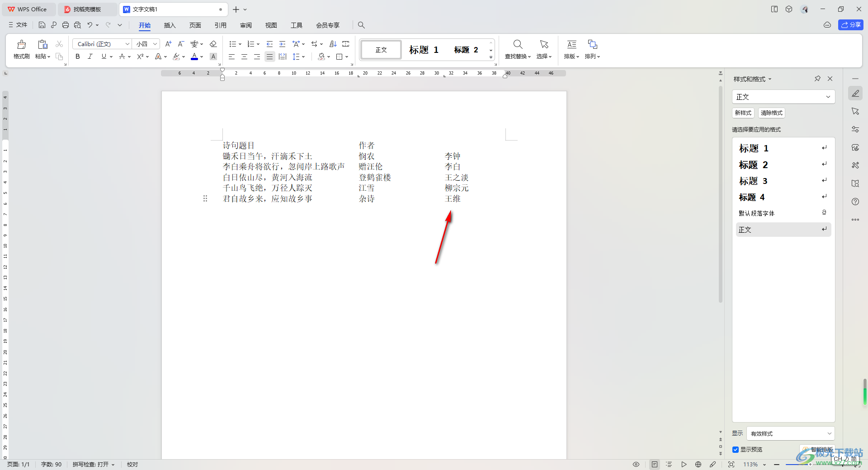Click the Print Preview icon

click(x=77, y=25)
